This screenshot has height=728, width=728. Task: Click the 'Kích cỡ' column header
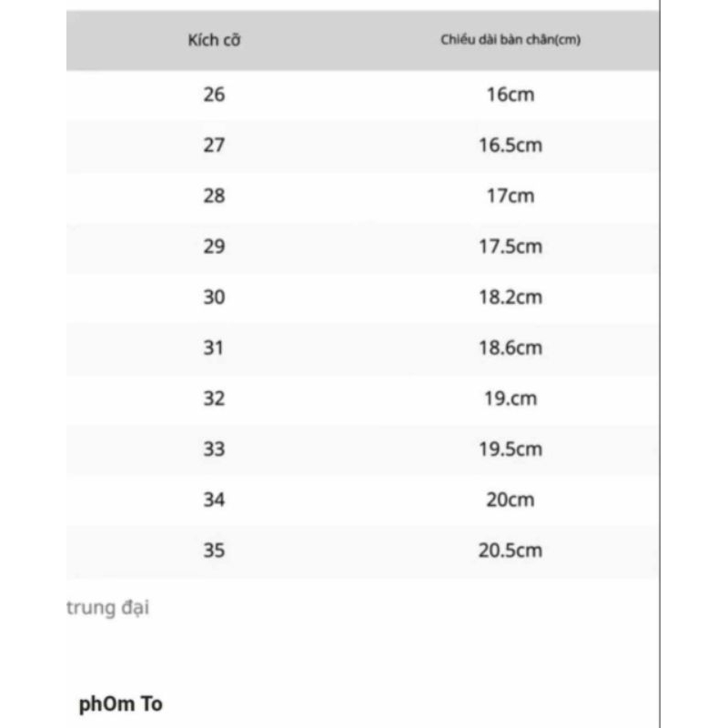point(214,41)
